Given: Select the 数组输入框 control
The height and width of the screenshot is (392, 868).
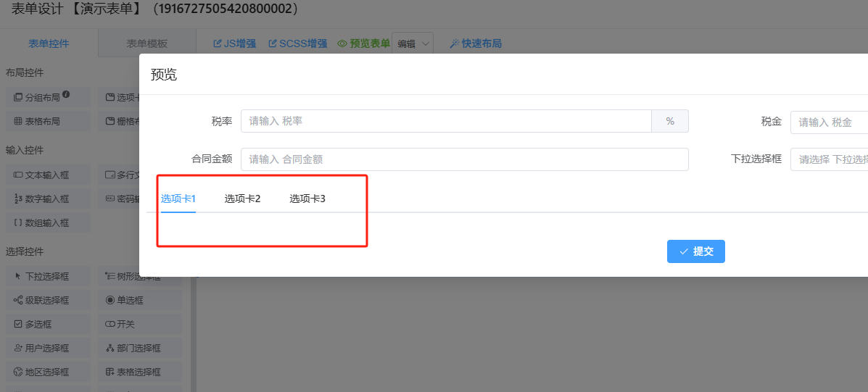Looking at the screenshot, I should pos(48,222).
